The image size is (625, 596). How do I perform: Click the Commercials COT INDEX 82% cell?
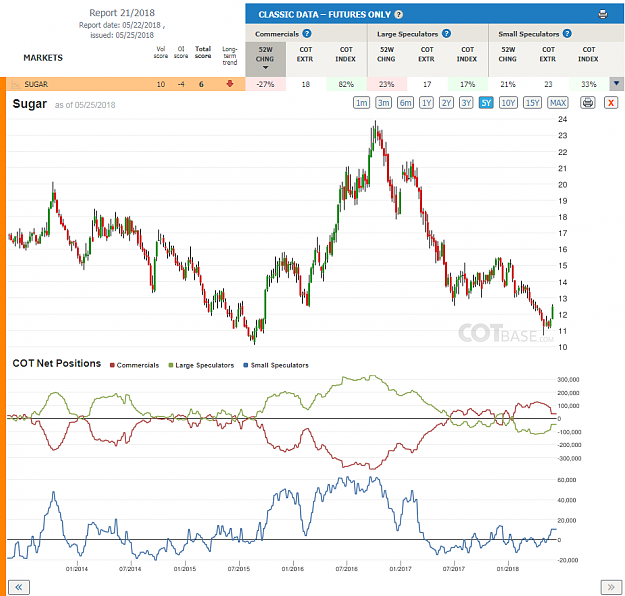(x=346, y=84)
